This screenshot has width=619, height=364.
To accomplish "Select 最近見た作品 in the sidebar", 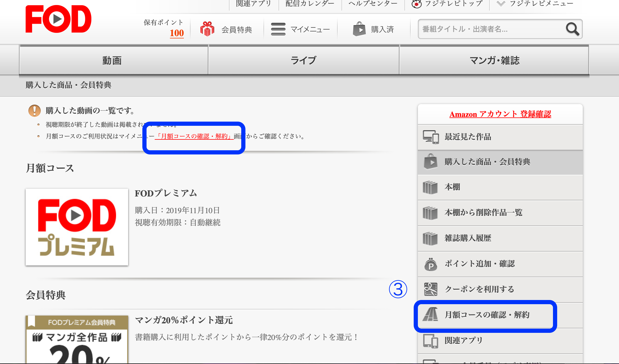I will [x=500, y=137].
